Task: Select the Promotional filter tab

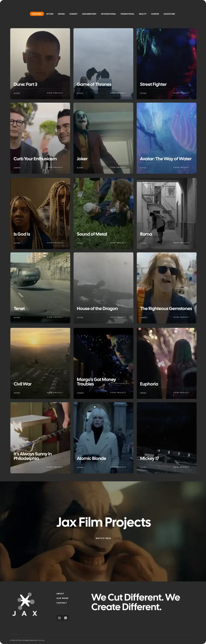Action: tap(127, 14)
